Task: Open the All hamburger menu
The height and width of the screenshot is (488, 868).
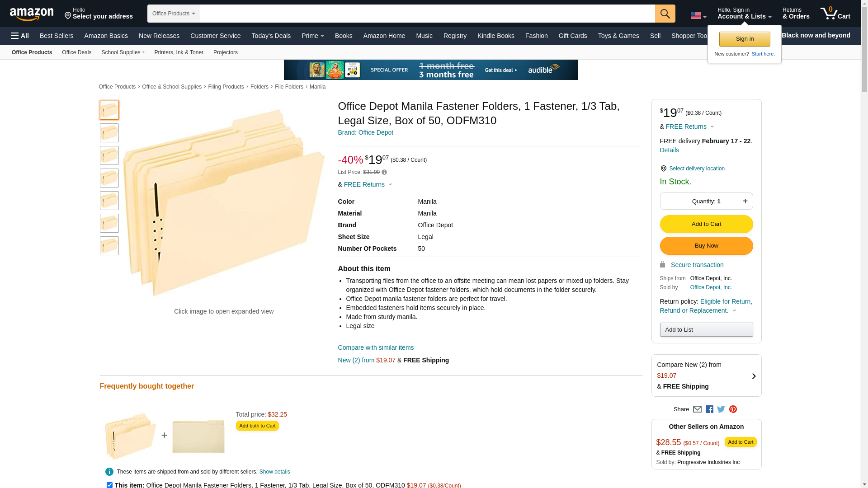Action: point(20,36)
